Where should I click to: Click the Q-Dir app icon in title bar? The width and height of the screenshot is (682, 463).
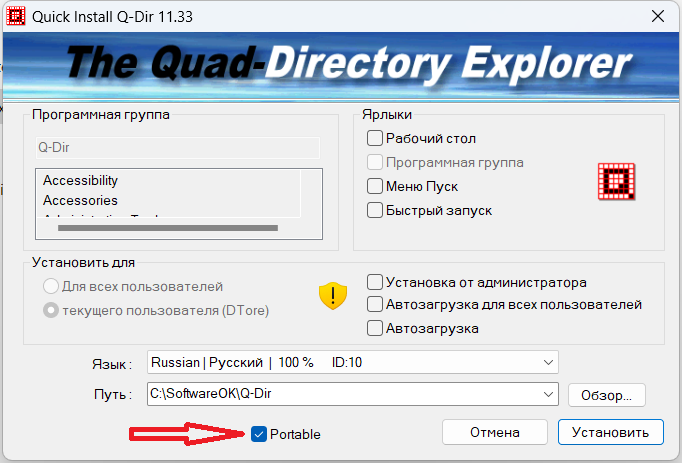[16, 16]
